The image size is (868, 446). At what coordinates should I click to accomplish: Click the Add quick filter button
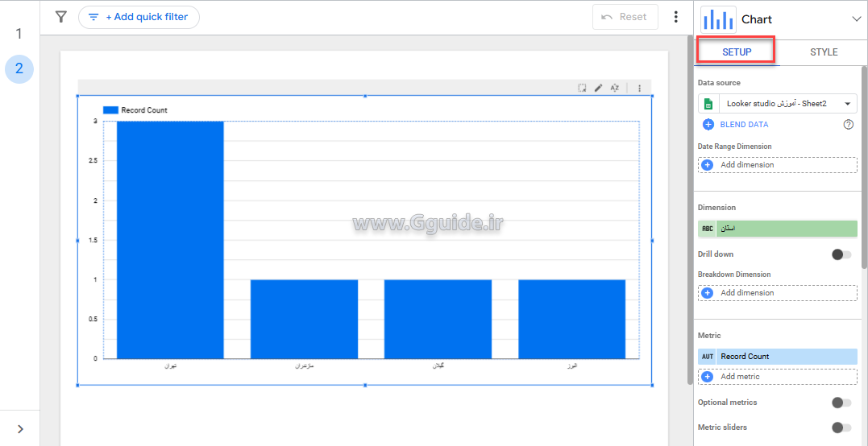[139, 17]
